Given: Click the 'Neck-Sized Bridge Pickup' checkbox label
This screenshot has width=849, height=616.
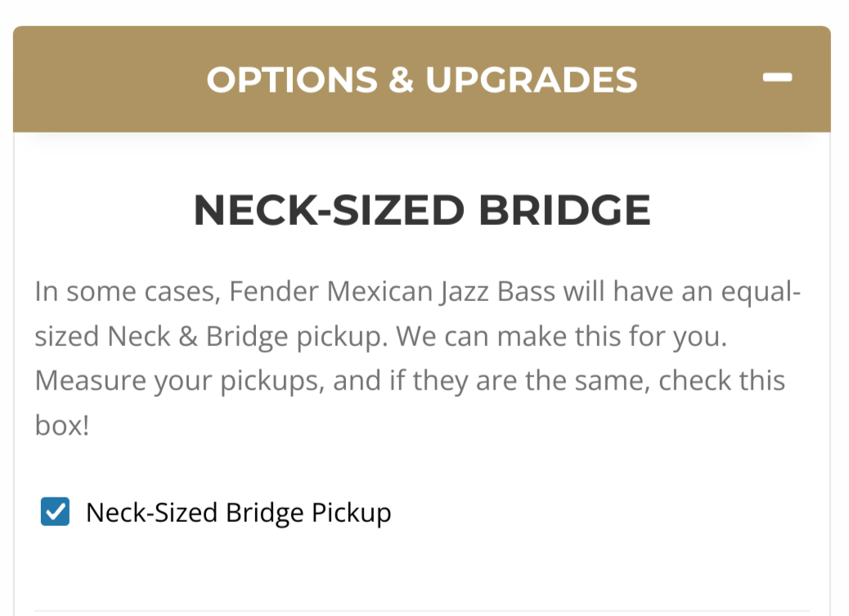Looking at the screenshot, I should click(x=238, y=513).
